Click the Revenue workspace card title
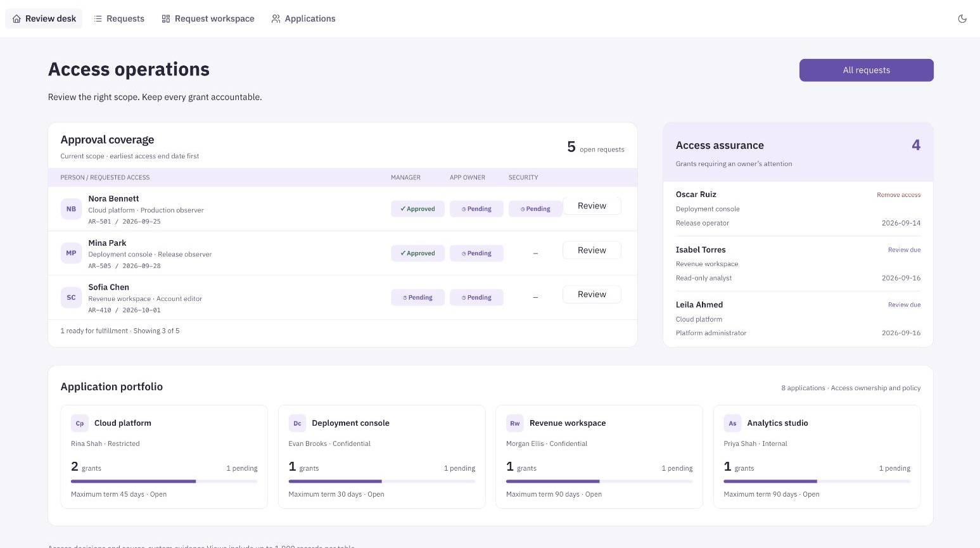The height and width of the screenshot is (548, 980). (568, 423)
